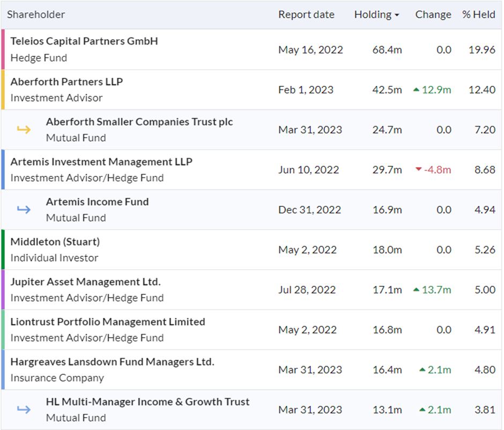This screenshot has height=430, width=504.
Task: Click the red down triangle for Artemis change
Action: coord(419,169)
